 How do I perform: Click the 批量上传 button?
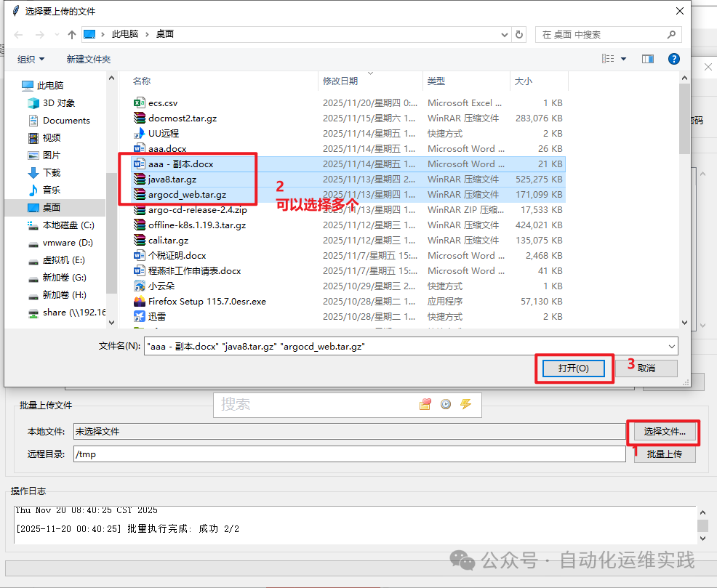[x=665, y=454]
